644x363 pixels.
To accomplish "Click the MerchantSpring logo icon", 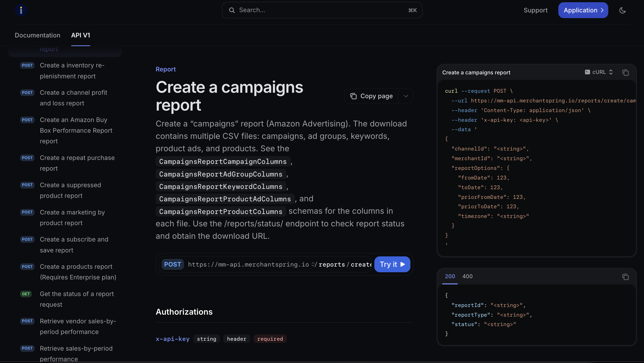I will click(x=21, y=10).
